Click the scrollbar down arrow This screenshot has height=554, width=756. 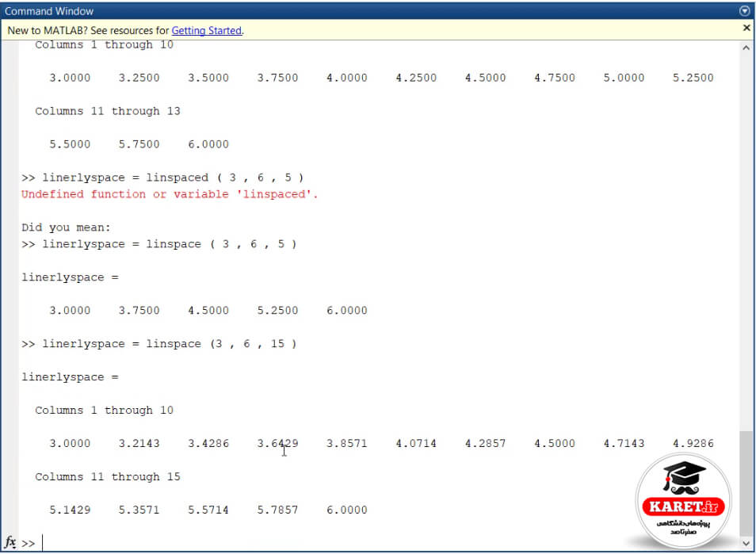point(746,544)
